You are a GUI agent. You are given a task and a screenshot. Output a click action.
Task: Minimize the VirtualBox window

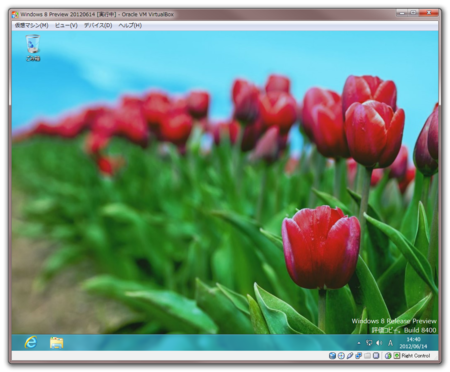point(402,13)
